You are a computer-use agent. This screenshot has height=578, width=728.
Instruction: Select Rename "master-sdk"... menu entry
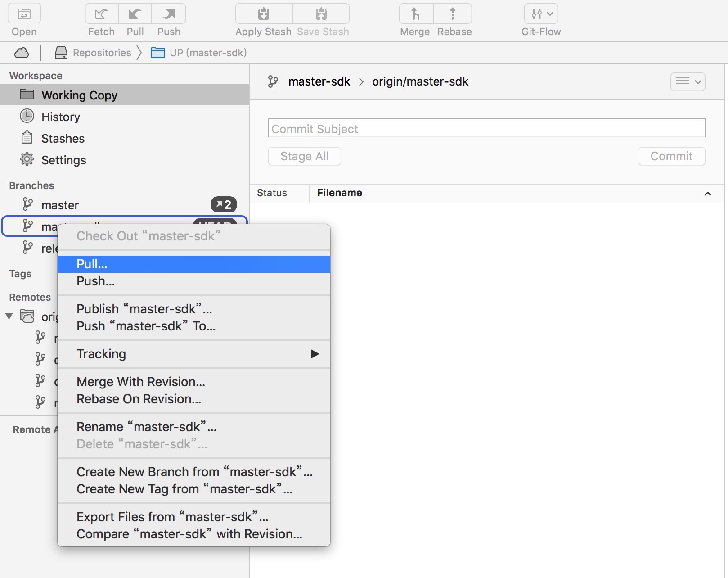[x=147, y=427]
